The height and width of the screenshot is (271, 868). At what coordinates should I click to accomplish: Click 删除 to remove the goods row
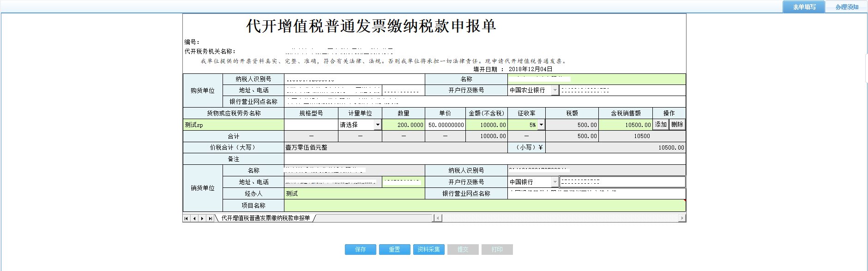[x=677, y=125]
